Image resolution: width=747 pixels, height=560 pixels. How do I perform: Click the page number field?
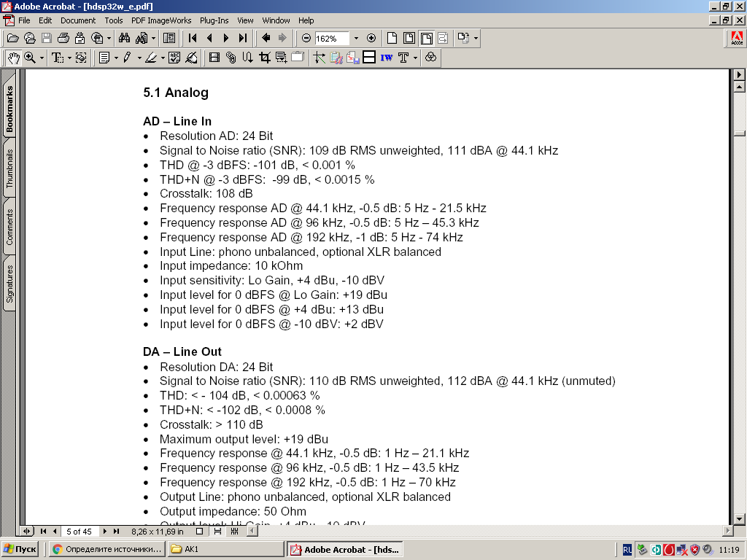pos(80,532)
